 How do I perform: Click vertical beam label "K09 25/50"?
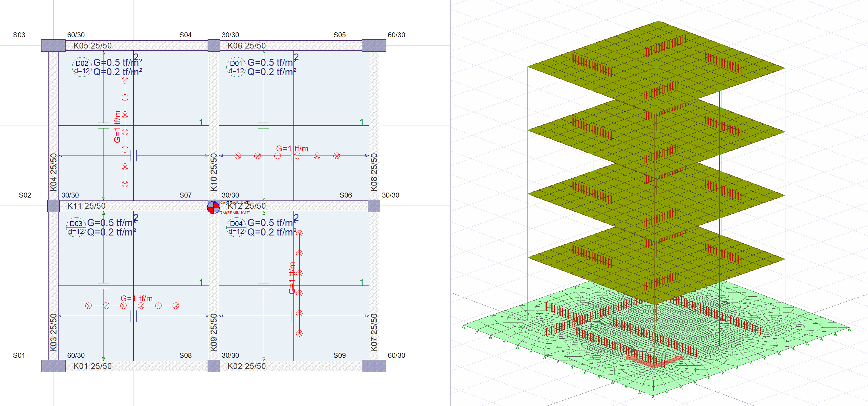point(214,333)
